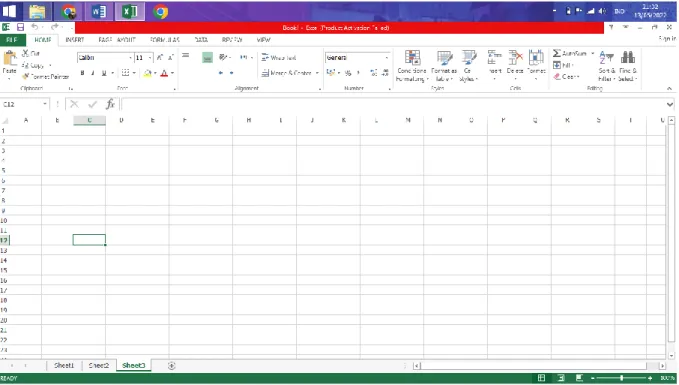This screenshot has height=385, width=679.
Task: Expand the Name Box dropdown arrow
Action: tap(45, 104)
